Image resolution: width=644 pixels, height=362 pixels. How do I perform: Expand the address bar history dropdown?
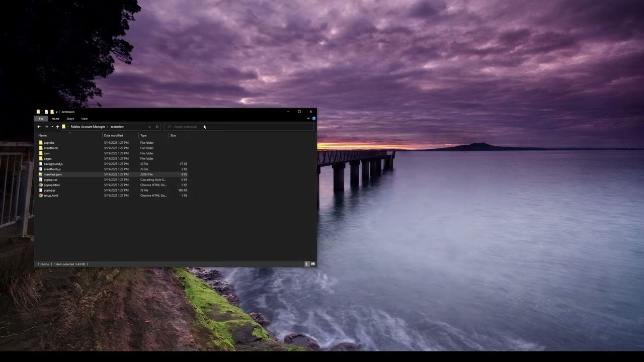pos(149,127)
